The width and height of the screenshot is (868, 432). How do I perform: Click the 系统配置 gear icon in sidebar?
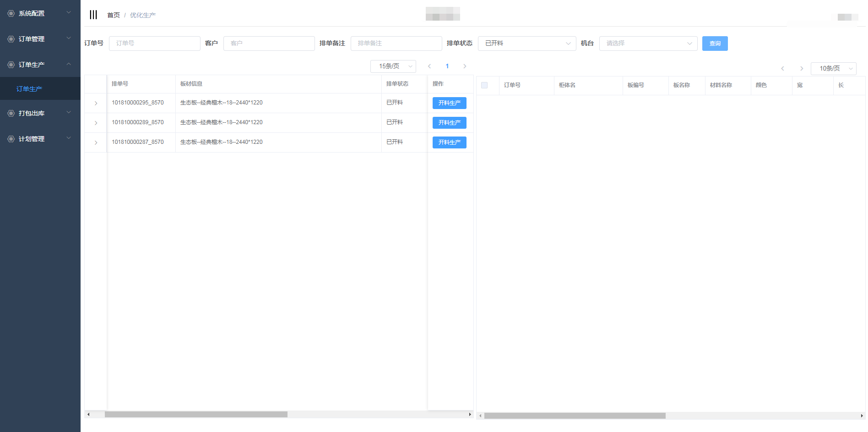[11, 13]
